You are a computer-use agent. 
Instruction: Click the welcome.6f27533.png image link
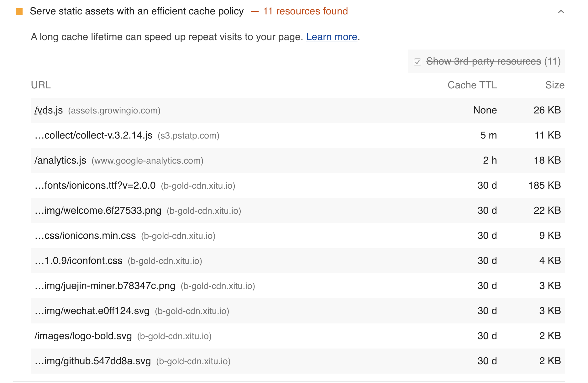pos(98,211)
